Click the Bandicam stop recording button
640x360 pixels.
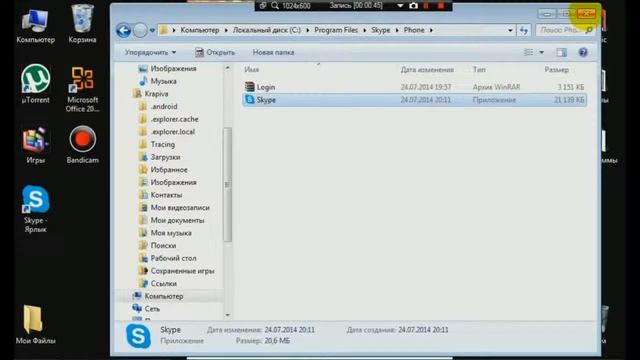coord(440,6)
